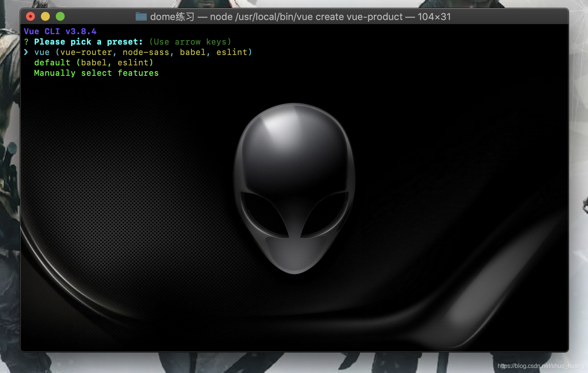Click the (Use arrow keys) hint
Image resolution: width=588 pixels, height=373 pixels.
[190, 42]
